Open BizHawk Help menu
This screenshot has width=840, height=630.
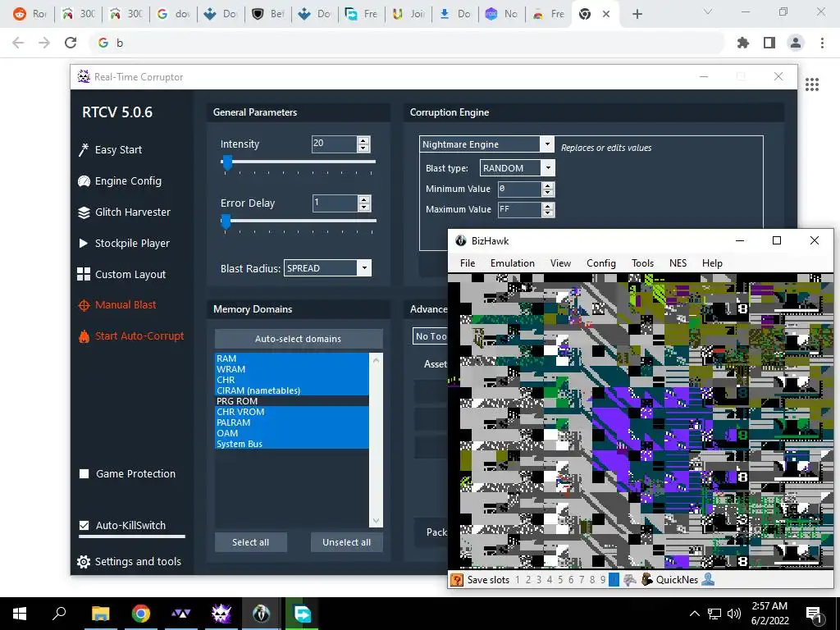pos(712,263)
